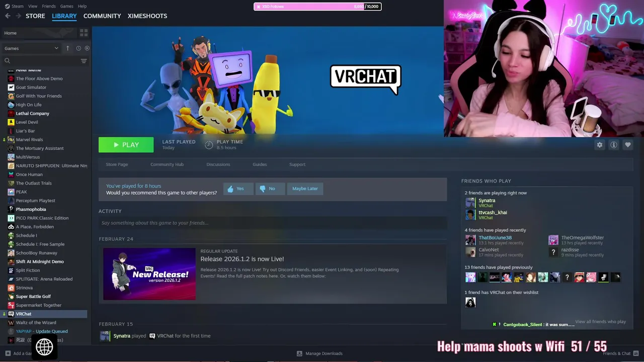Open the XIMESHOOTS profile tab
The image size is (644, 362).
click(147, 16)
